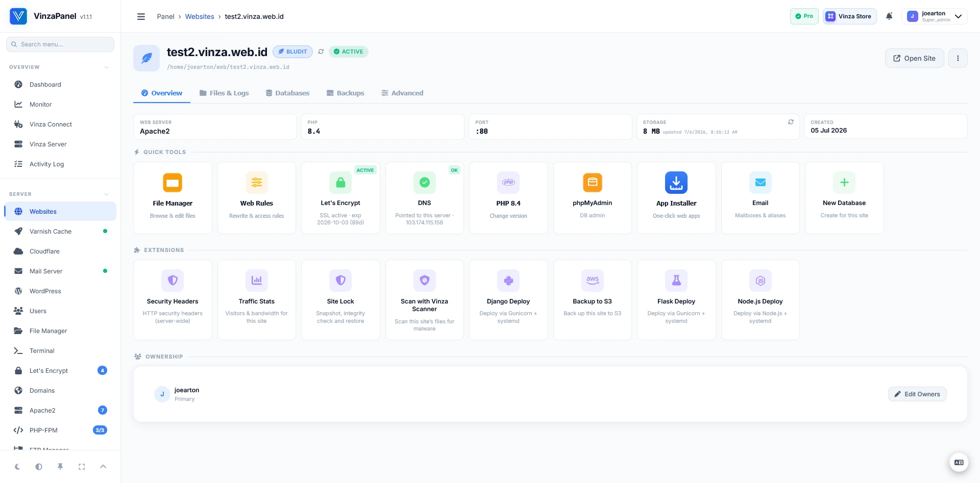
Task: Open Varnish Cache in sidebar
Action: [x=60, y=232]
